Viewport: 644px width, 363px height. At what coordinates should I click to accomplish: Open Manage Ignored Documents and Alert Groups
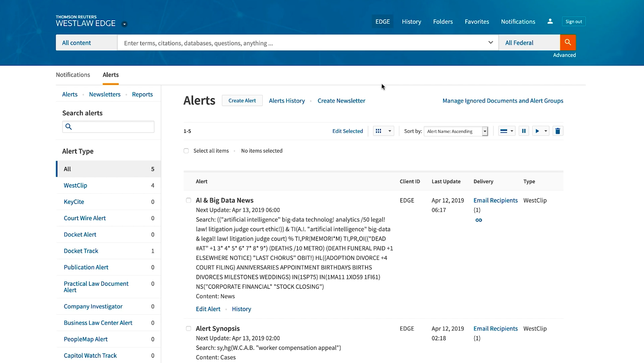click(503, 101)
